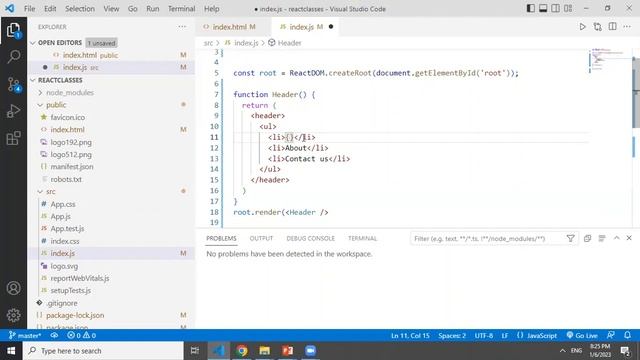
Task: Select index.html in Open Editors list
Action: click(110, 55)
